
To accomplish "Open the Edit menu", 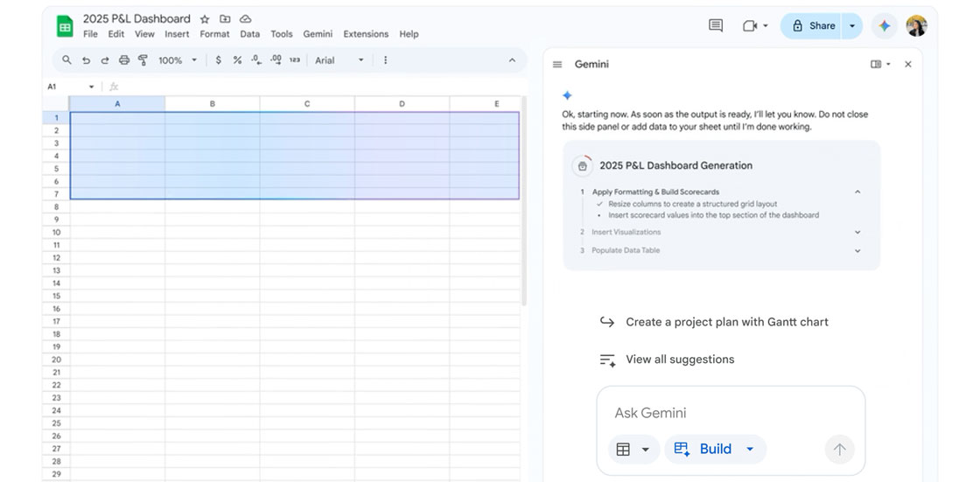I will (x=116, y=34).
